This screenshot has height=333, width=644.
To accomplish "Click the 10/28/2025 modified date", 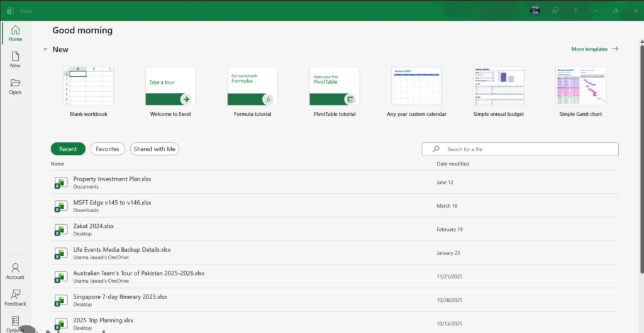I will tap(449, 300).
